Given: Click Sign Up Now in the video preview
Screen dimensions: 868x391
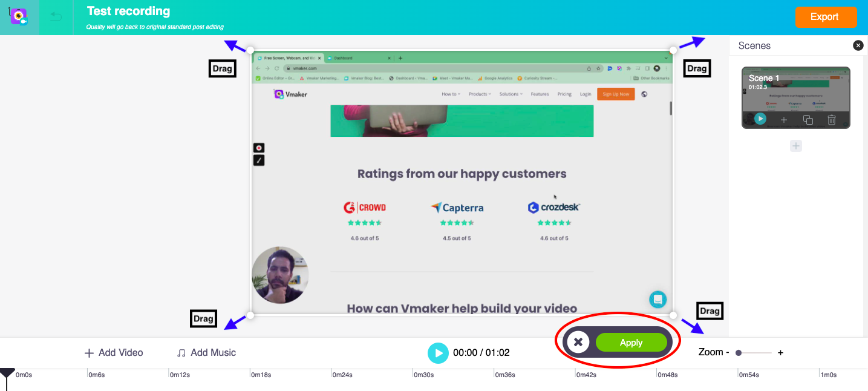Looking at the screenshot, I should (616, 94).
